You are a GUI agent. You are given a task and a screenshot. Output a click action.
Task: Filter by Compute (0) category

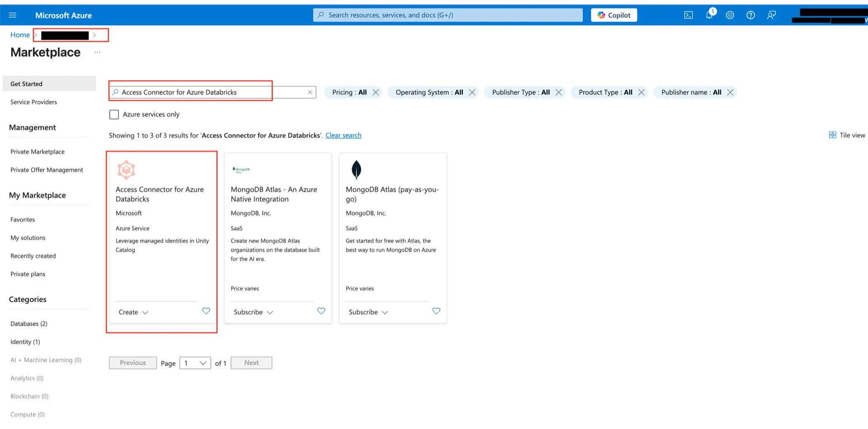28,414
